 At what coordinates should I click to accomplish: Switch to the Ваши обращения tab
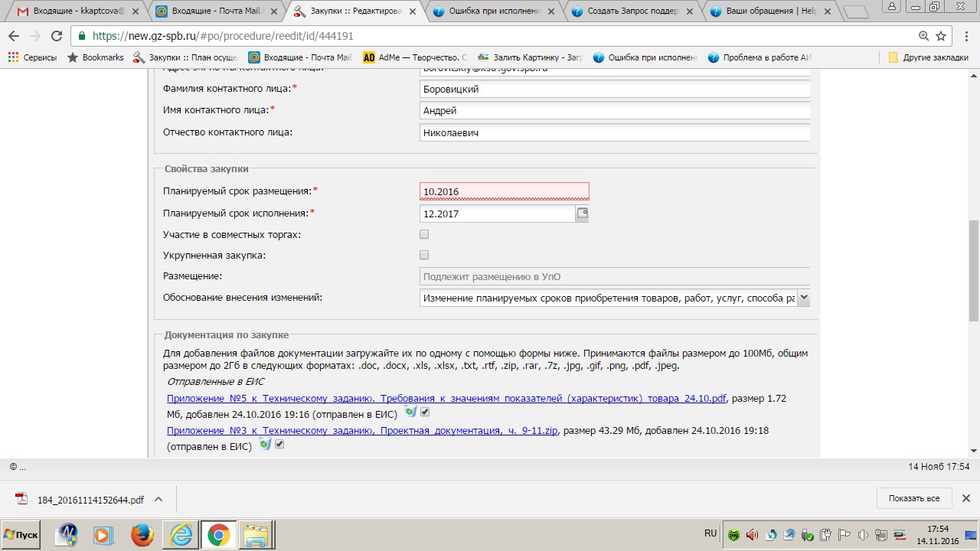769,11
